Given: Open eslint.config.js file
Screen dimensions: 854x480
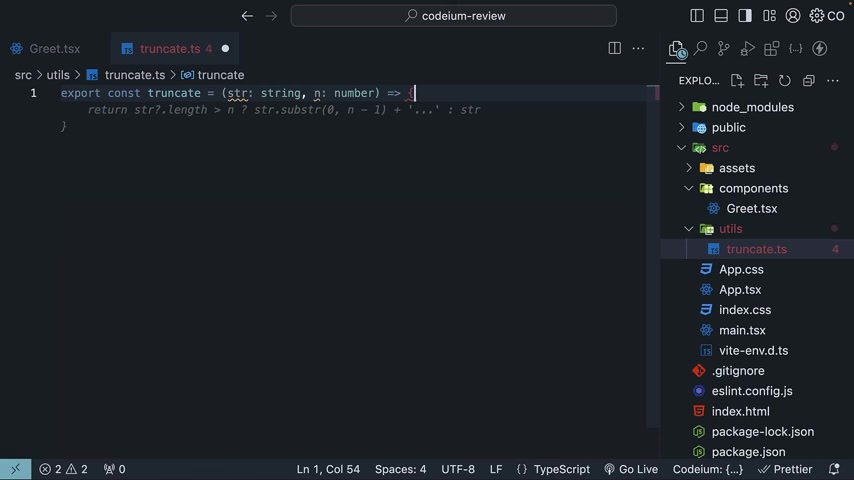Looking at the screenshot, I should pos(757,391).
